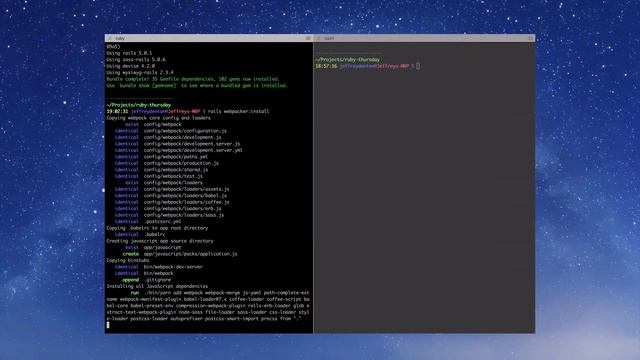This screenshot has height=360, width=640.
Task: Click 'Copying webpack core config and loaders'
Action: tap(158, 118)
